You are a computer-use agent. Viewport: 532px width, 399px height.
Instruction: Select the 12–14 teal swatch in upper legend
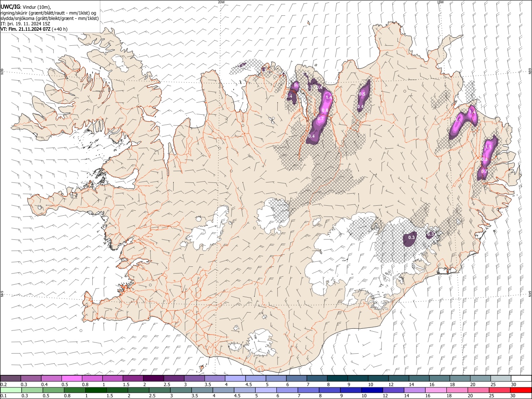(x=398, y=378)
